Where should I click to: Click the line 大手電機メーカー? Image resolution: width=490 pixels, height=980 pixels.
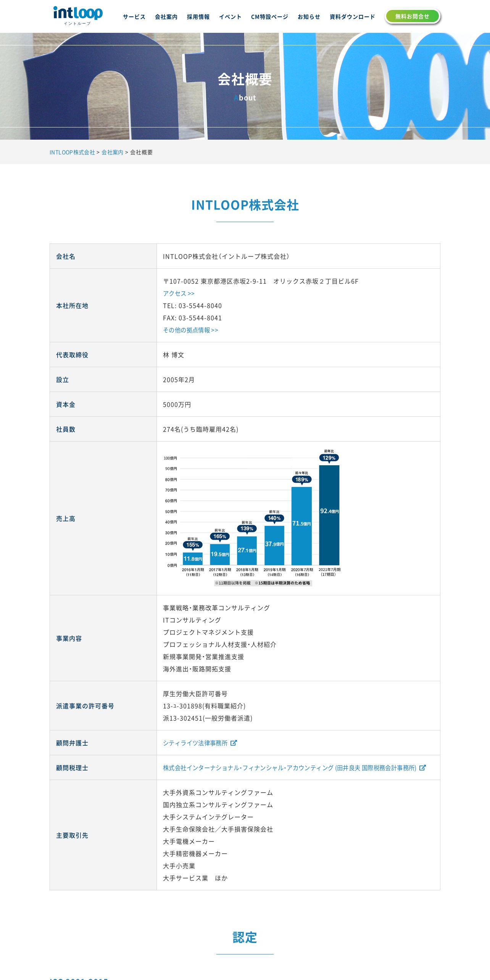tap(189, 841)
